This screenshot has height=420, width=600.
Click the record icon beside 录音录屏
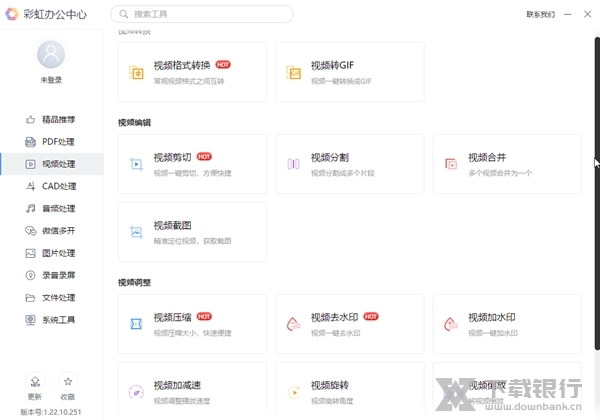30,275
